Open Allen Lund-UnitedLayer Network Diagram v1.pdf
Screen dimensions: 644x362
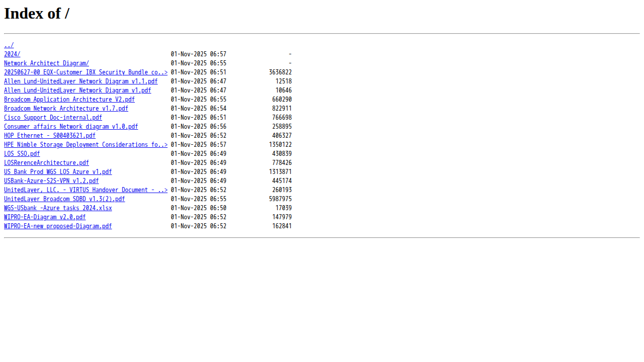(77, 90)
